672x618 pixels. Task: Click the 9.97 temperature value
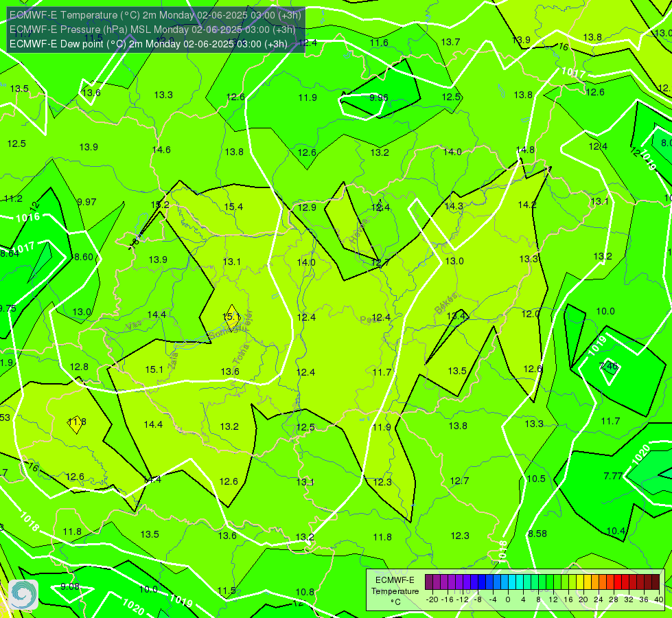click(86, 202)
